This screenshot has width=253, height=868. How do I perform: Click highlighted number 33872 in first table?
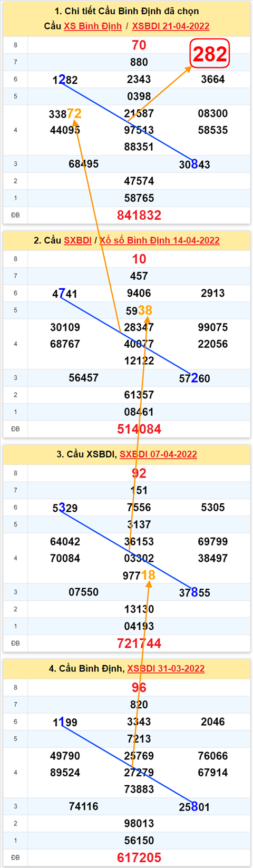pos(65,114)
